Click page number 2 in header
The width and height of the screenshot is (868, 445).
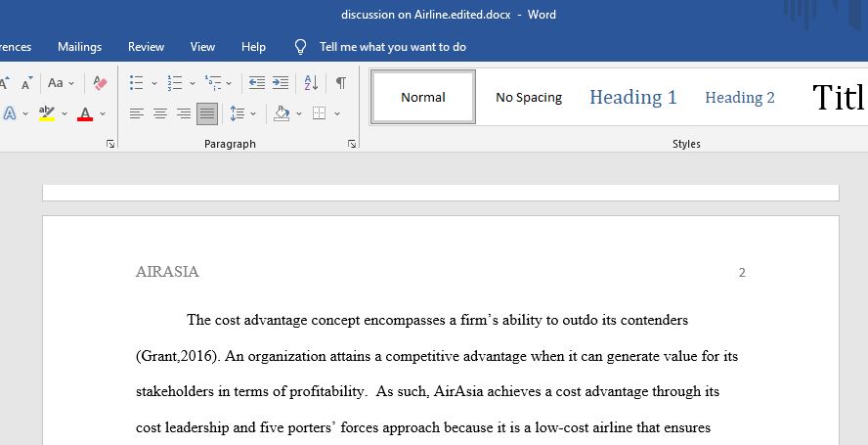click(x=742, y=272)
